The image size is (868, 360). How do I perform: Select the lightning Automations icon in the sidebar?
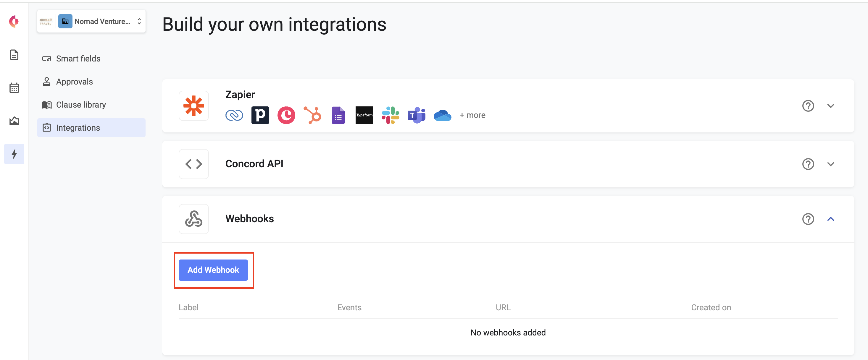click(x=14, y=154)
